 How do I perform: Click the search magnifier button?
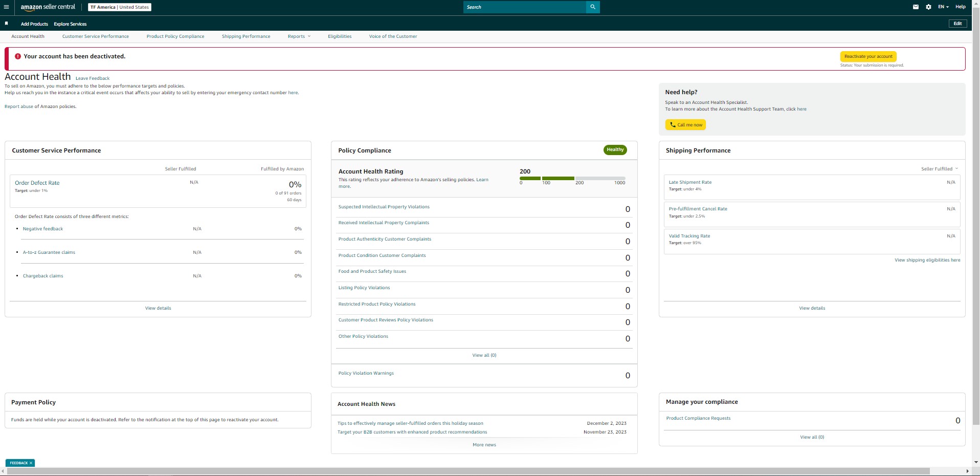point(593,7)
